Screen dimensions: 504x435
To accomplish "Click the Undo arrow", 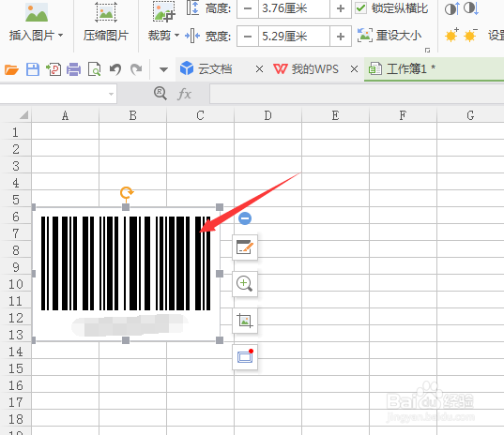I will [115, 69].
